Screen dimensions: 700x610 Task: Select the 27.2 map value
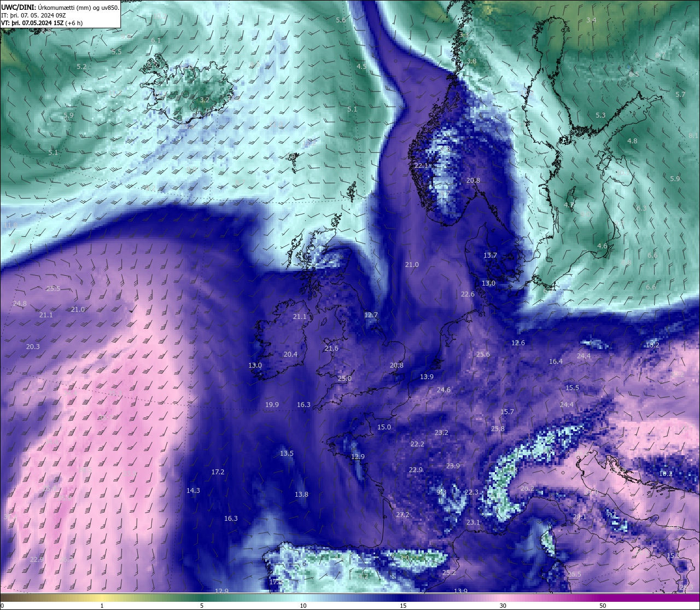pos(402,515)
